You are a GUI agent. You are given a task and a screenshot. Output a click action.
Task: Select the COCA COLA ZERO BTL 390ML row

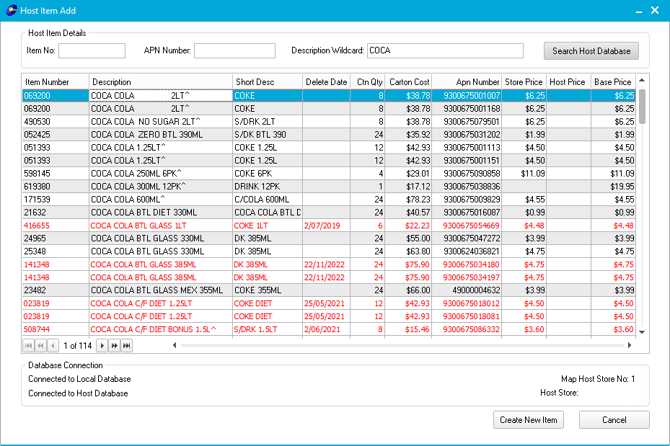pyautogui.click(x=160, y=134)
